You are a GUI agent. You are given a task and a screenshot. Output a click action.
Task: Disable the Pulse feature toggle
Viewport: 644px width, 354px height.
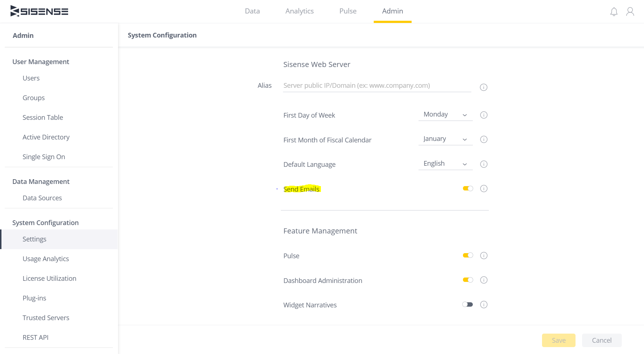click(x=468, y=256)
